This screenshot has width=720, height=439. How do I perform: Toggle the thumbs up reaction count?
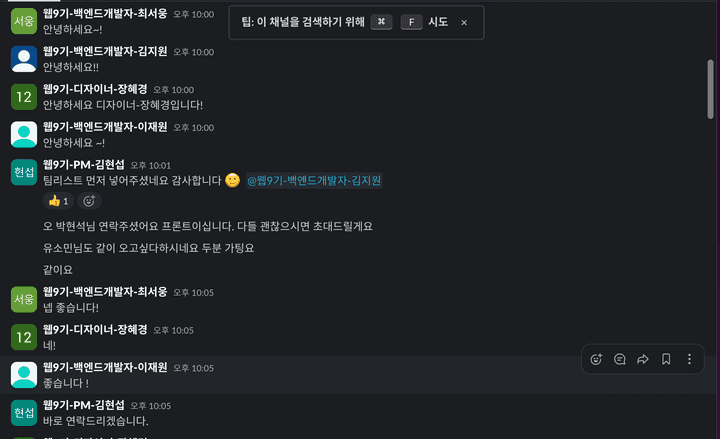58,201
